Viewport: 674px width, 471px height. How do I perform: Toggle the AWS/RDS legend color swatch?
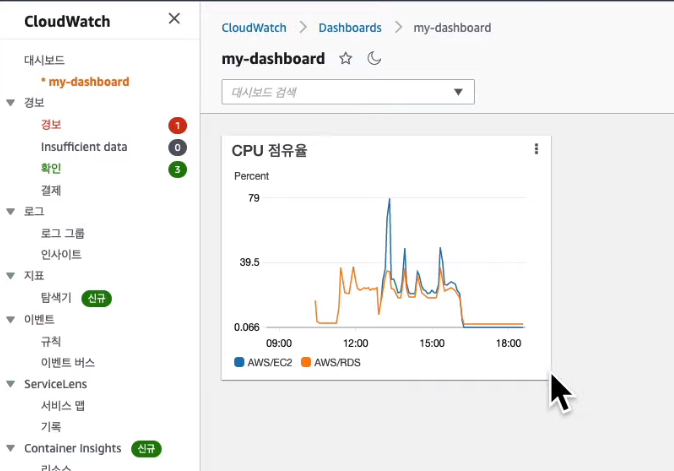pos(306,362)
